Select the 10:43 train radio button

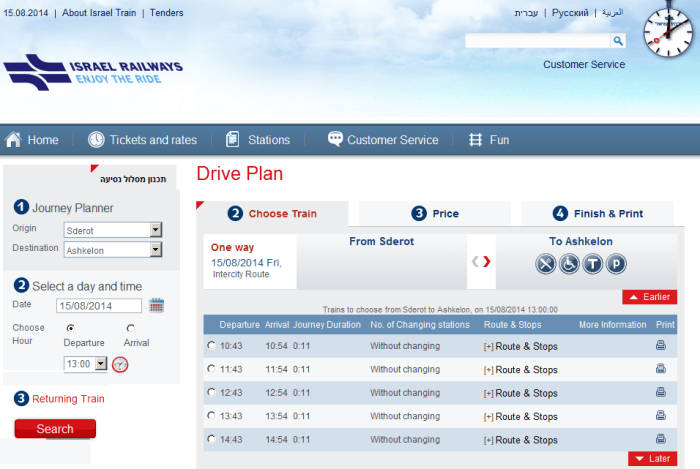pos(211,345)
